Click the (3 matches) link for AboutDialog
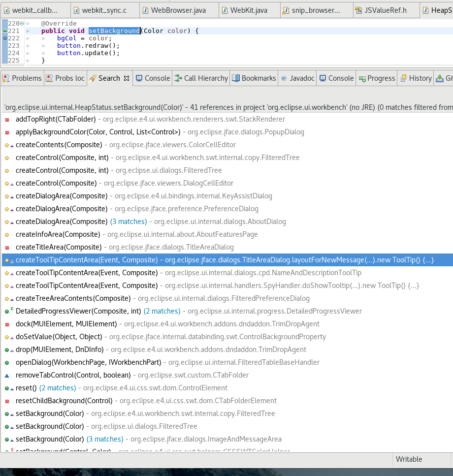Viewport: 453px width, 476px height. (x=129, y=222)
